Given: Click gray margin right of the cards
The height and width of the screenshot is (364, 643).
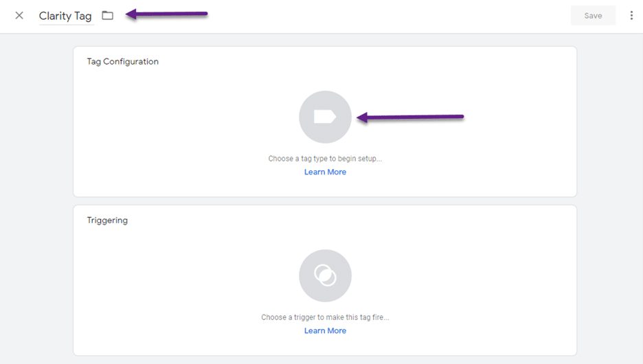Looking at the screenshot, I should point(610,196).
